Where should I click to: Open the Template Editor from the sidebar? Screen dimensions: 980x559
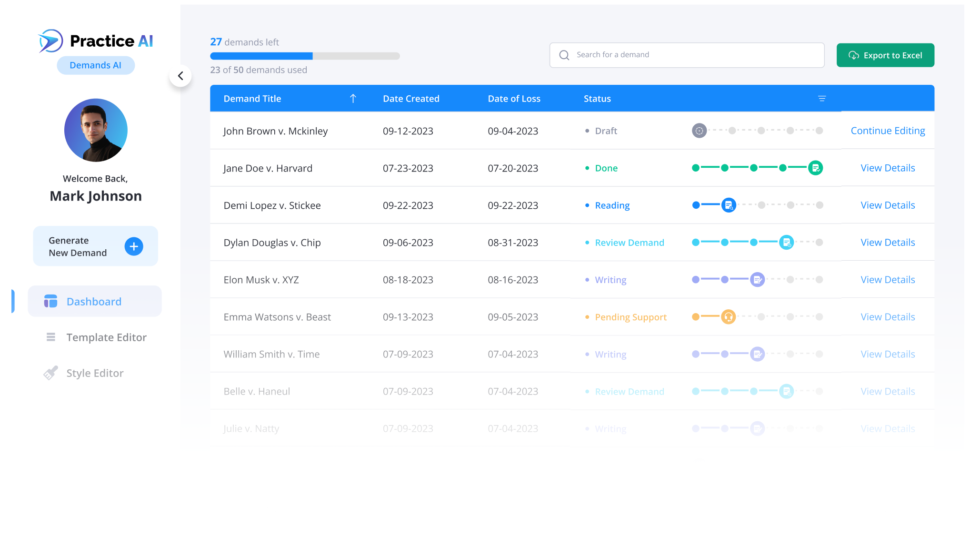(x=106, y=337)
